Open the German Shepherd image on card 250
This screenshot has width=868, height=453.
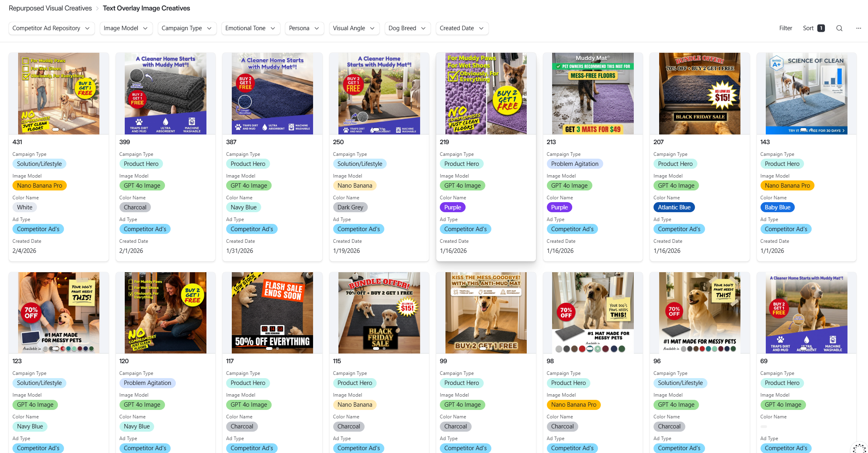point(379,93)
